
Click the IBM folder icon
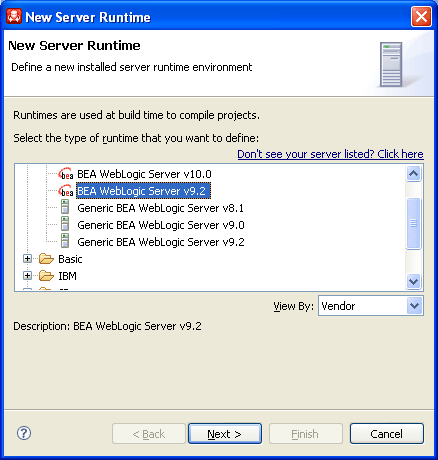coord(46,276)
